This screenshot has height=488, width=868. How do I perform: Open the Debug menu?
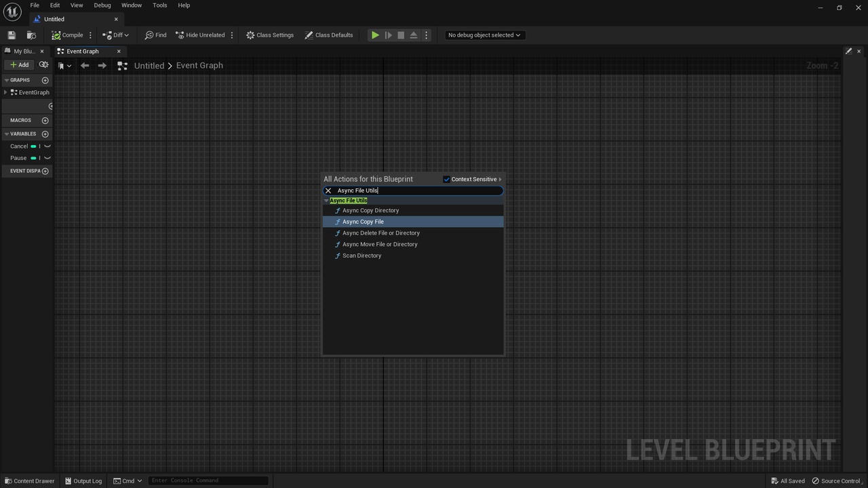102,5
